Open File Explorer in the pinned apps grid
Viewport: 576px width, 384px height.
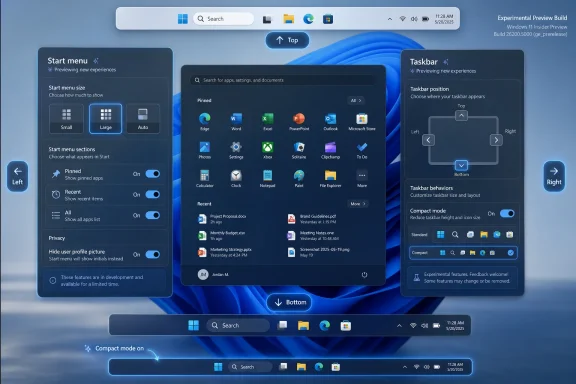330,179
